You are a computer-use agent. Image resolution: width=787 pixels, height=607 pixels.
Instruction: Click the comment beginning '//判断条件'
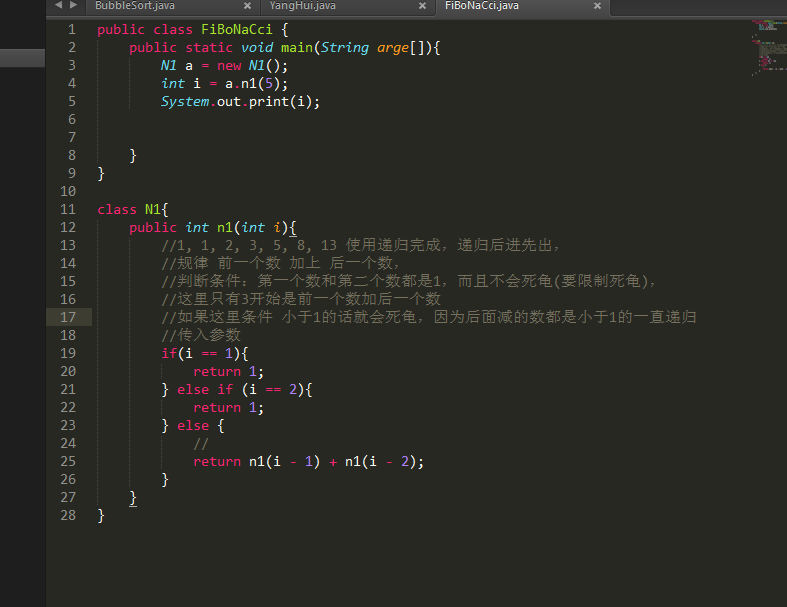tap(409, 281)
